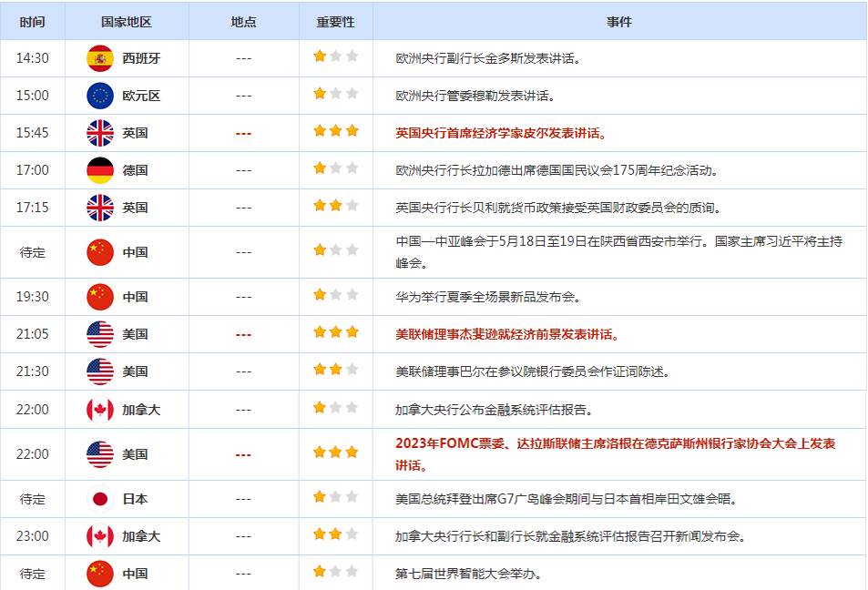Viewport: 868px width, 590px height.
Task: Click the star rating in 17:00 Germany row
Action: coord(335,168)
